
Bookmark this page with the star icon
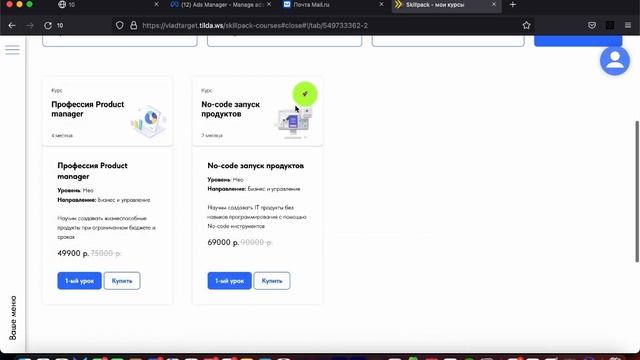pyautogui.click(x=527, y=25)
